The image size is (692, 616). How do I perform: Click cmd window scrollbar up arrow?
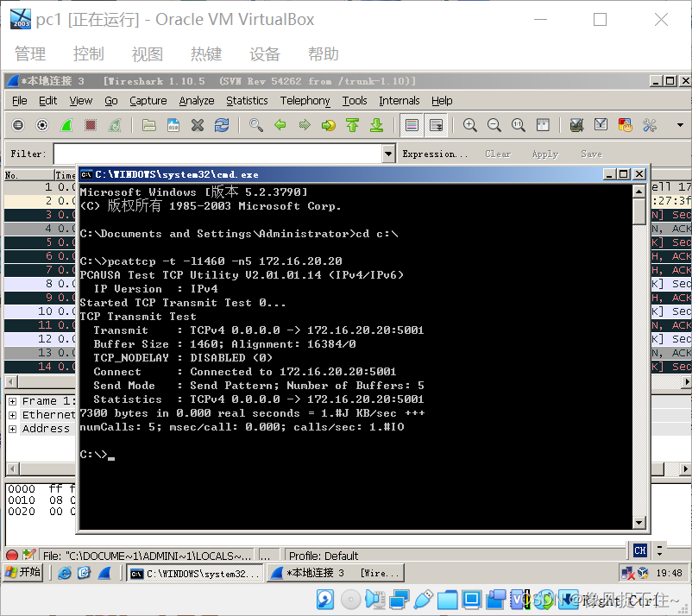coord(639,192)
